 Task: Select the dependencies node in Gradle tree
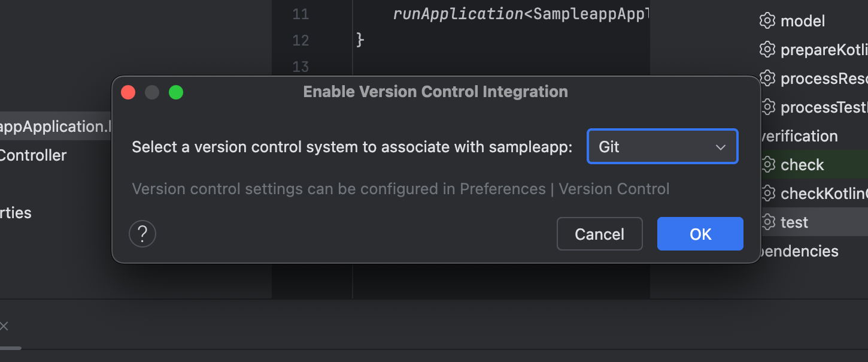click(799, 251)
